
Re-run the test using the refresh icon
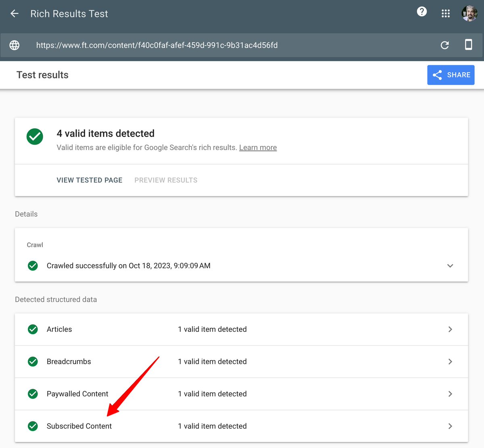tap(444, 45)
